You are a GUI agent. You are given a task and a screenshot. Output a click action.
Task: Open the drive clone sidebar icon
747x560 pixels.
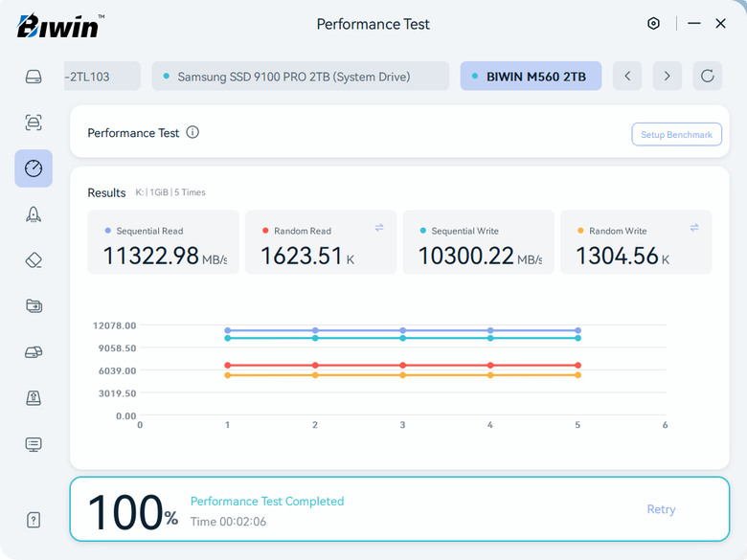(34, 352)
